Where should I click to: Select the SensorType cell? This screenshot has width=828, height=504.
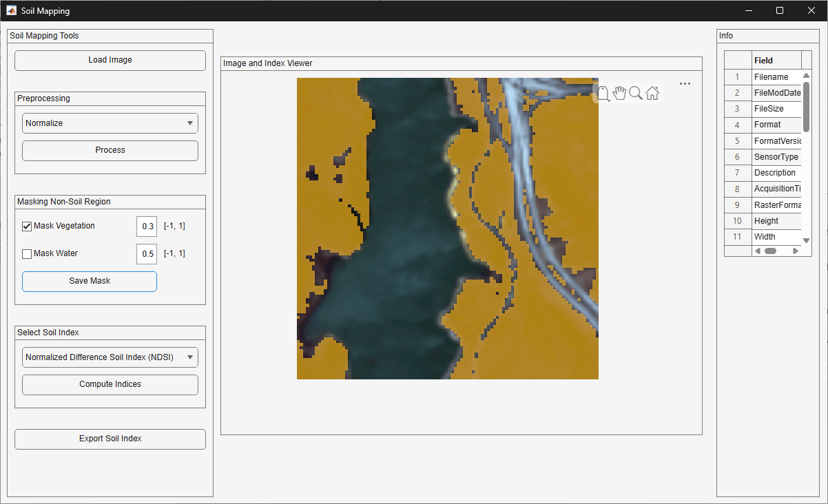776,157
